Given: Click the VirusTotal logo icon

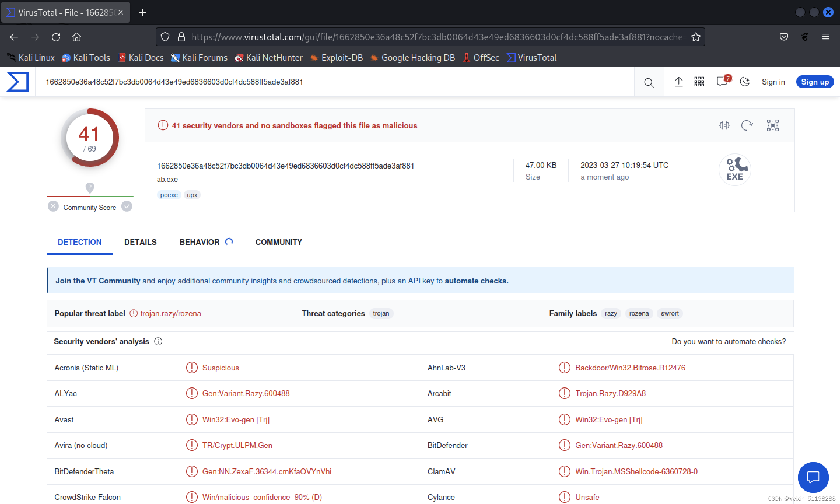Looking at the screenshot, I should point(18,81).
